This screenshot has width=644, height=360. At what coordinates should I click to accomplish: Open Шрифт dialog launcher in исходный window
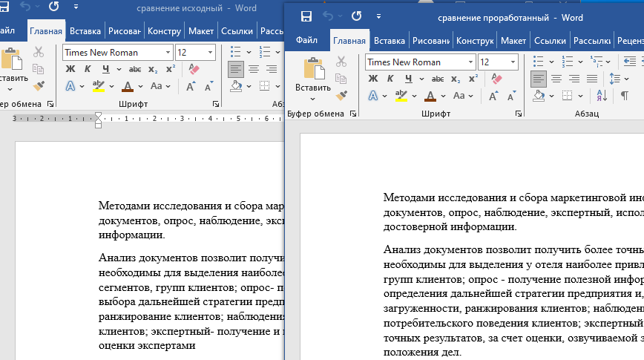216,104
